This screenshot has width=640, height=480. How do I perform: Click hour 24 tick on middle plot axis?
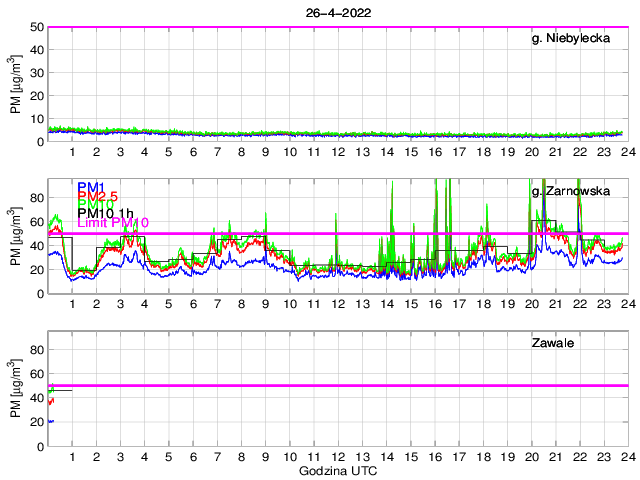(x=627, y=304)
